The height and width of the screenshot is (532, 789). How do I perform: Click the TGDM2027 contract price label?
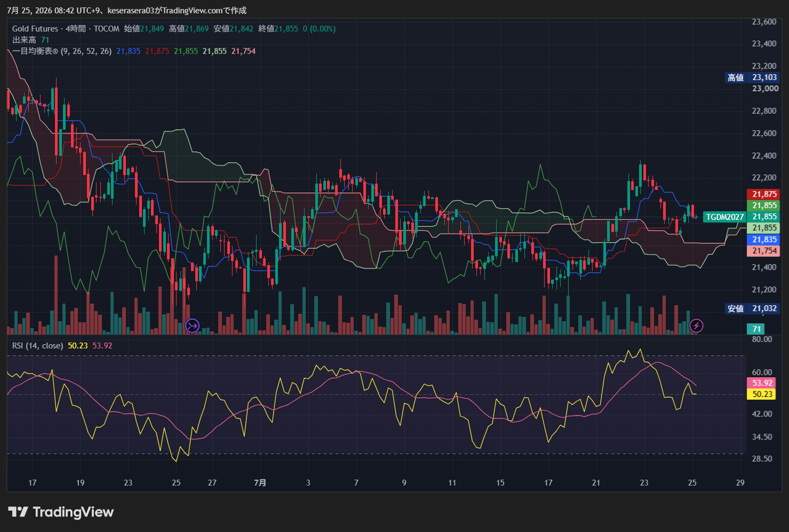pyautogui.click(x=724, y=217)
